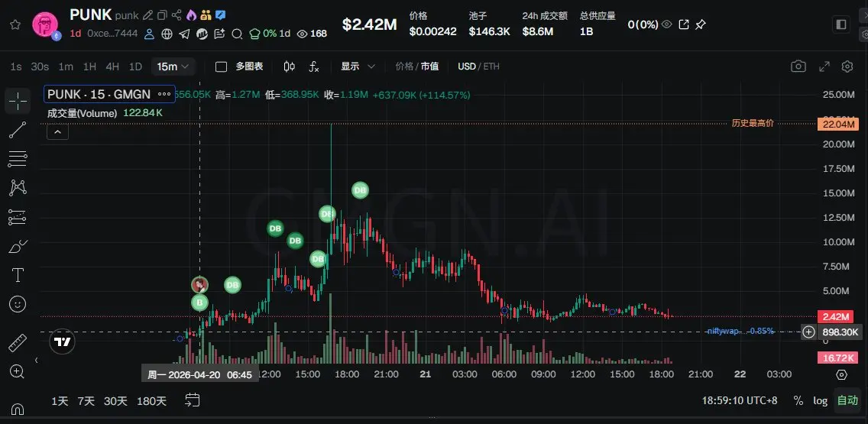The width and height of the screenshot is (868, 424).
Task: Open the candlestick chart type menu
Action: (289, 67)
